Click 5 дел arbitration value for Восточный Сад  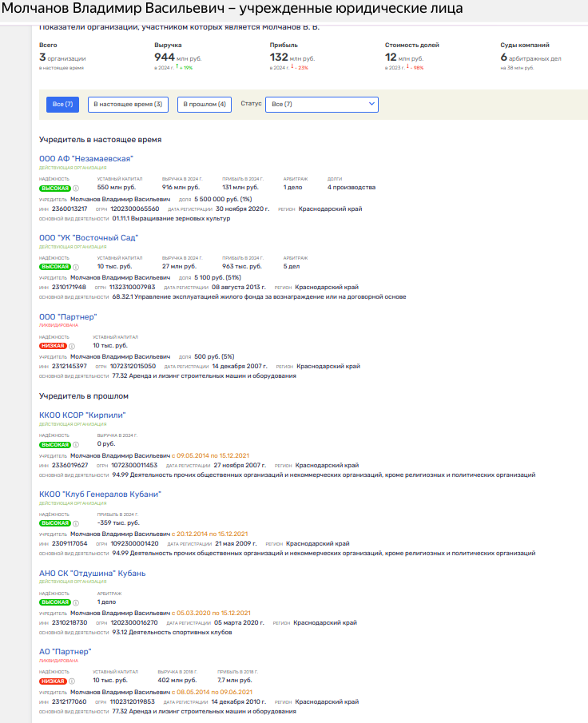(292, 267)
